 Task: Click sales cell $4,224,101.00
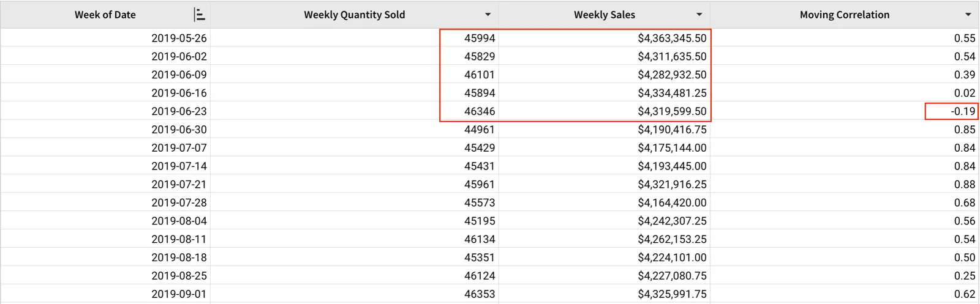coord(605,258)
